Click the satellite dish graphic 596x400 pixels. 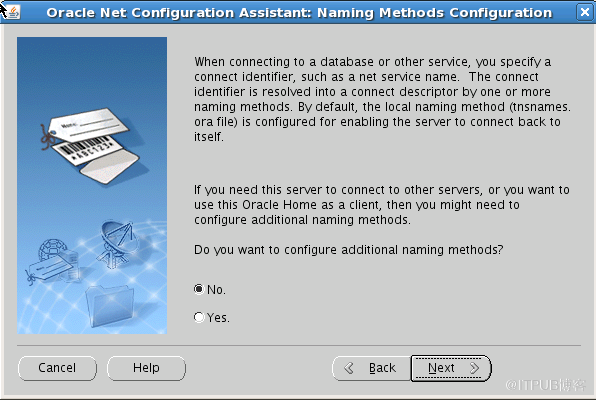point(117,243)
